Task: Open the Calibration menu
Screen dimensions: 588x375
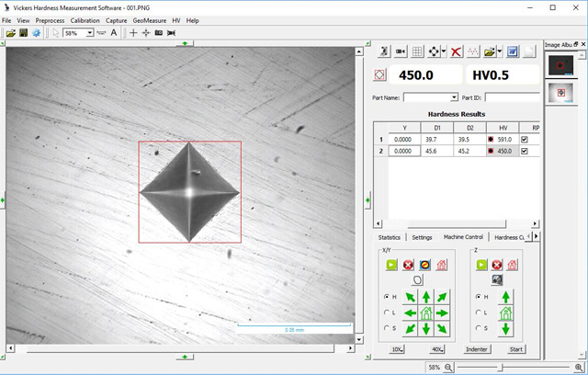Action: pos(85,19)
